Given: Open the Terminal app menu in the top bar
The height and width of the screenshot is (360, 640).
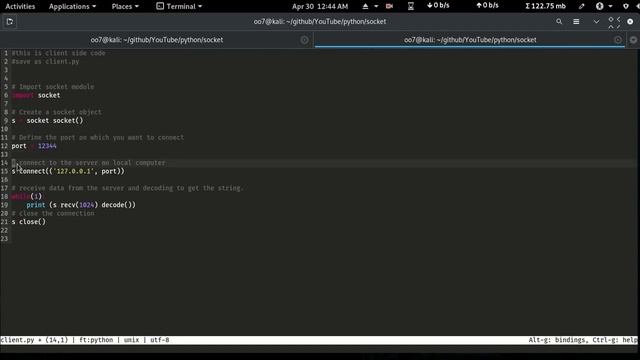Looking at the screenshot, I should click(x=179, y=6).
